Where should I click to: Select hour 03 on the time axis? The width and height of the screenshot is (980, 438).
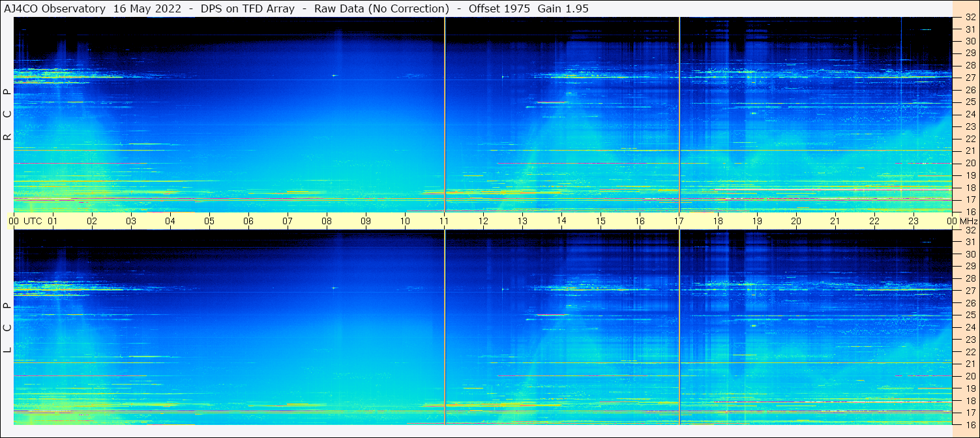click(x=131, y=221)
